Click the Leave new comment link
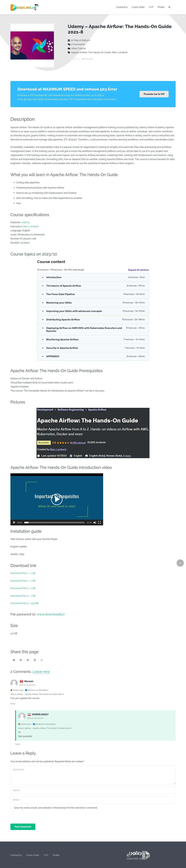 [x=41, y=672]
